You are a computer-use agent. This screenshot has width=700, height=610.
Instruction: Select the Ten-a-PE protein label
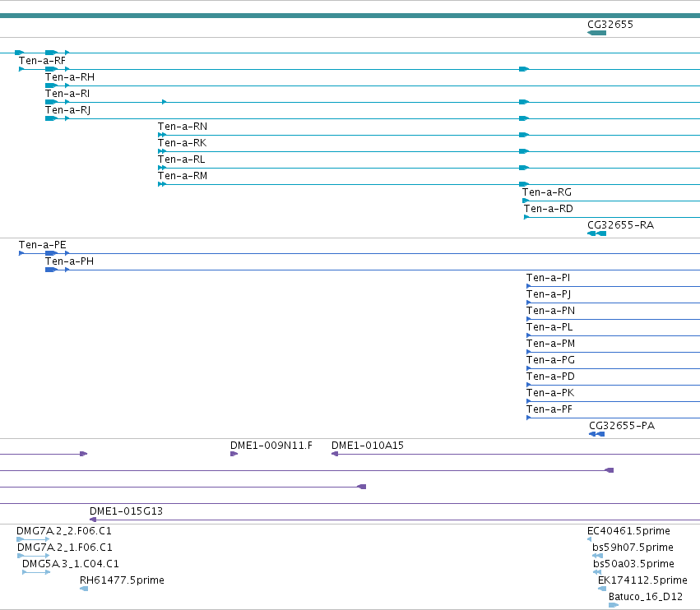click(x=43, y=245)
